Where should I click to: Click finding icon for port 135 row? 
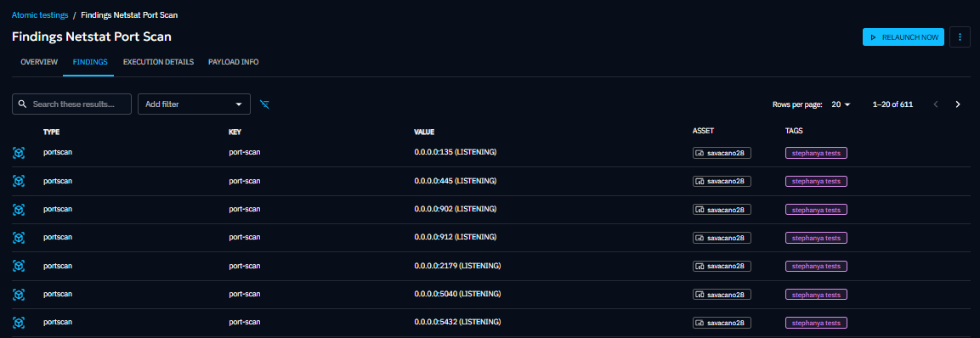pos(19,153)
